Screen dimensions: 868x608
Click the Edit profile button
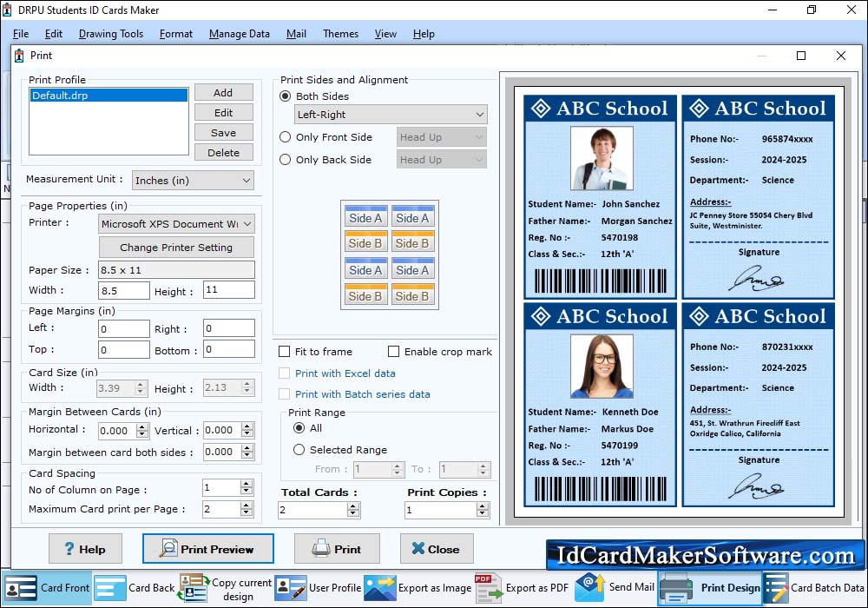[x=224, y=112]
